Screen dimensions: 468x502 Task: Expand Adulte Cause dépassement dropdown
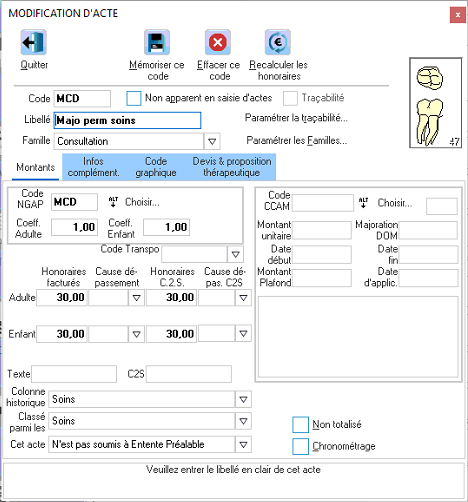pos(136,298)
